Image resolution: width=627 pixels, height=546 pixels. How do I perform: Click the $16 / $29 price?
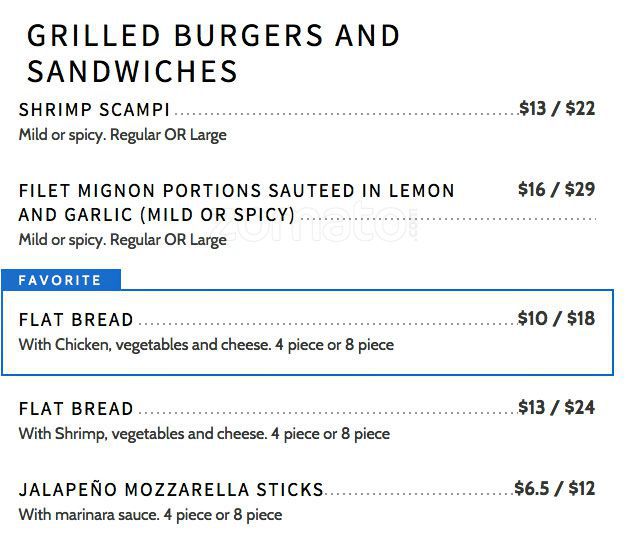point(556,189)
